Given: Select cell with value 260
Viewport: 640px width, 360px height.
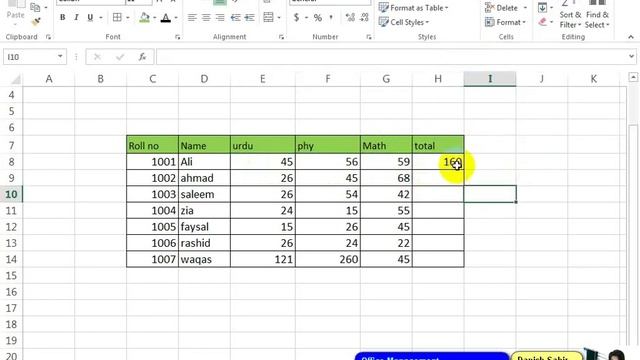Looking at the screenshot, I should point(328,259).
